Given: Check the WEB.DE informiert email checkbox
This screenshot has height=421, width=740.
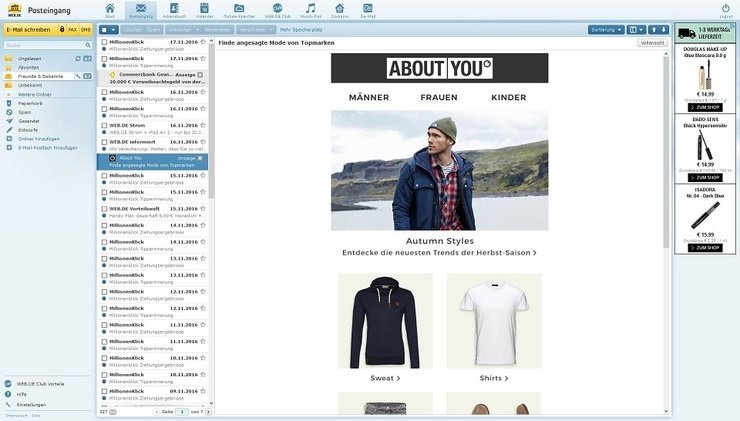Looking at the screenshot, I should 104,142.
